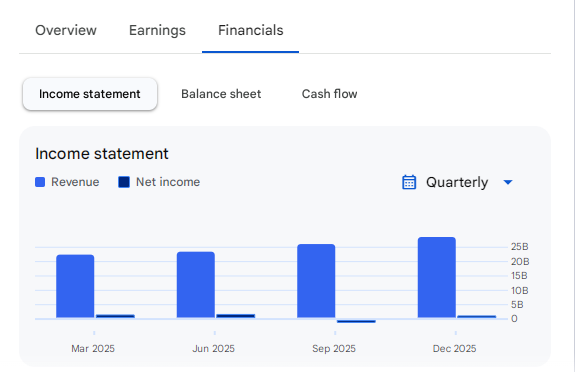Click the Sep 2025 axis label

click(334, 349)
